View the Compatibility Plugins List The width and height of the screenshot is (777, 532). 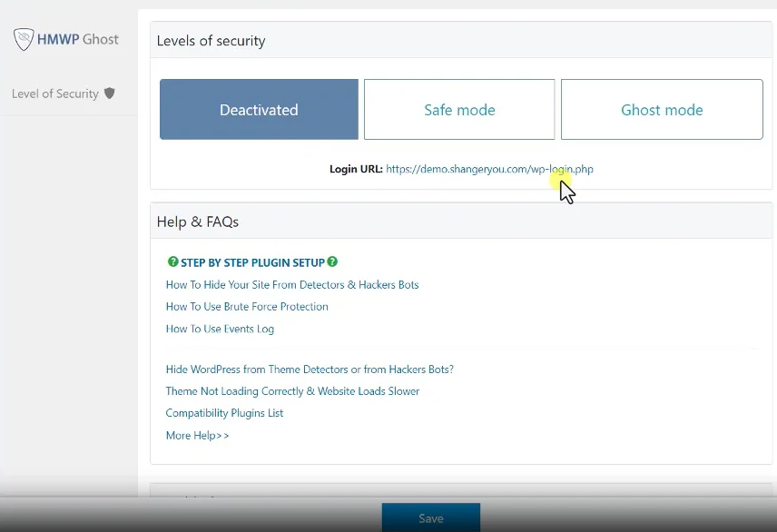[x=224, y=412]
